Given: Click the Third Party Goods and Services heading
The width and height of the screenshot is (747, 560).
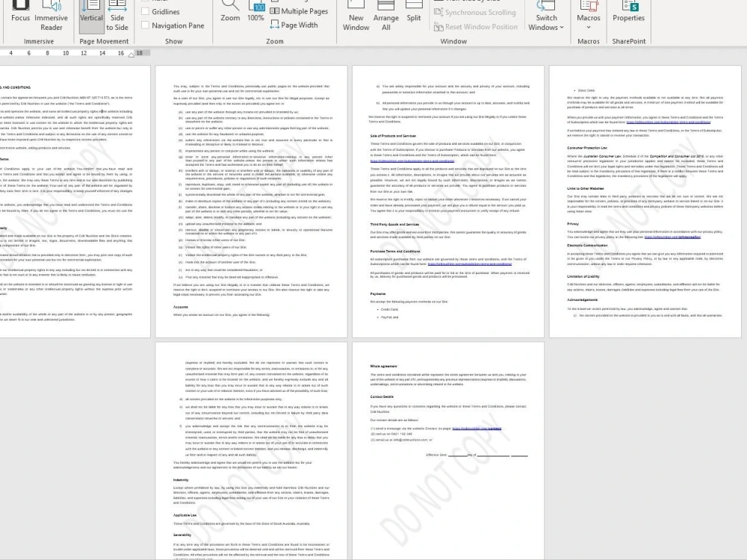Looking at the screenshot, I should [x=394, y=224].
